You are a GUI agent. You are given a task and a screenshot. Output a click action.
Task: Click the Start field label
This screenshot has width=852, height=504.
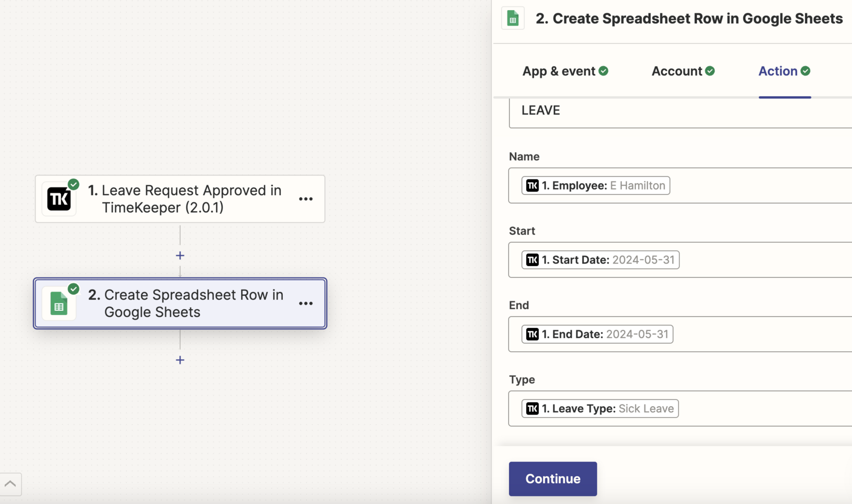[x=522, y=231]
